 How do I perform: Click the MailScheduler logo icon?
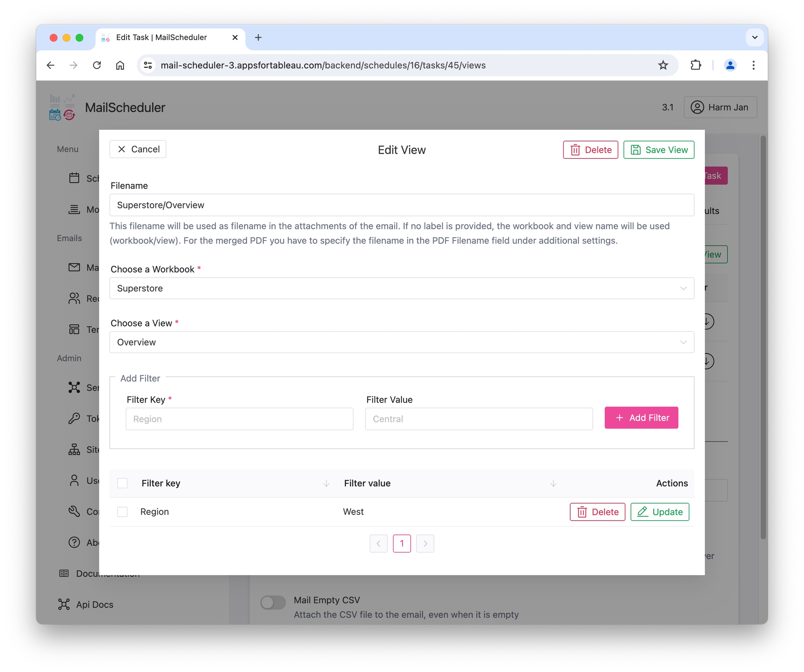[x=62, y=107]
